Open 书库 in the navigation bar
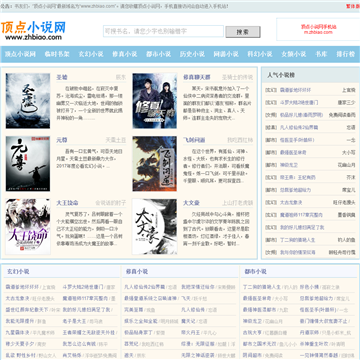 click(x=321, y=54)
